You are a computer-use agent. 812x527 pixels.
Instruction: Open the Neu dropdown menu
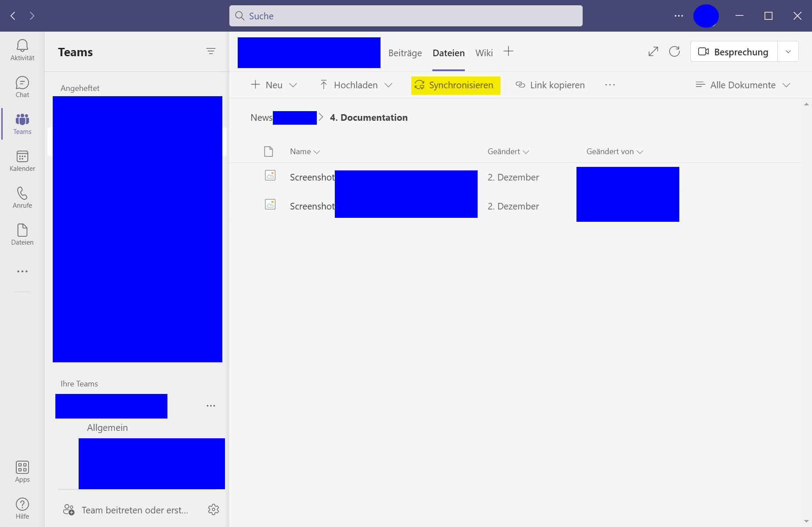tap(274, 85)
